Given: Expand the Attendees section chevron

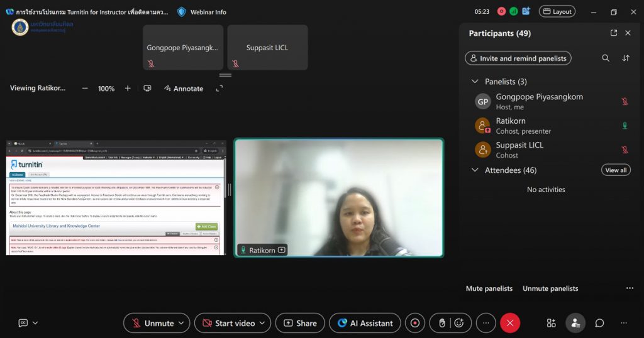Looking at the screenshot, I should 475,170.
